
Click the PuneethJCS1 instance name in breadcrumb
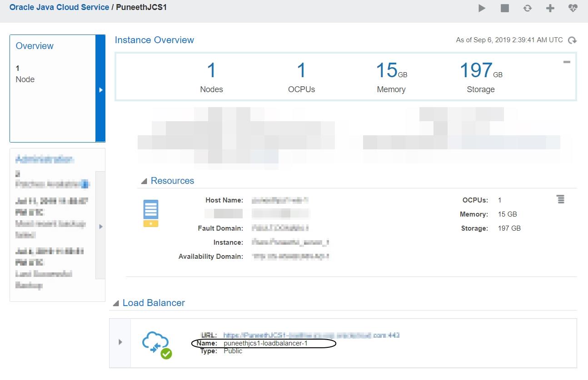click(x=141, y=8)
